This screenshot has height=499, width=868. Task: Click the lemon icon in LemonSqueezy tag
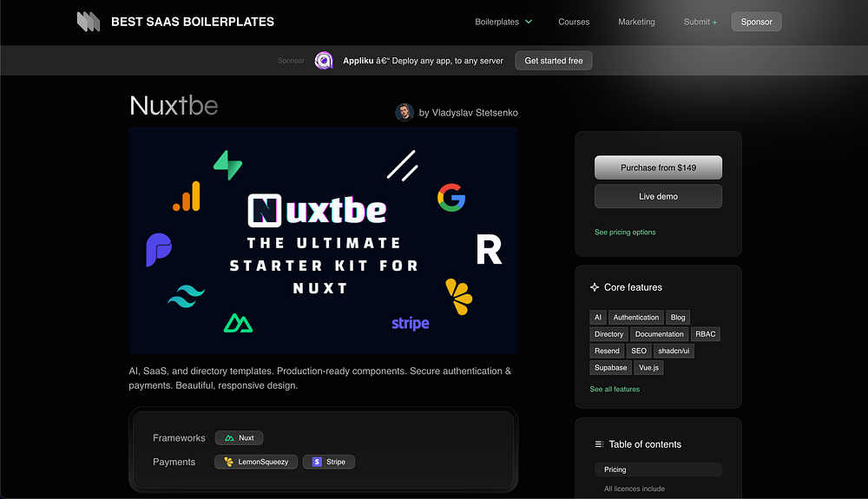[x=228, y=462]
